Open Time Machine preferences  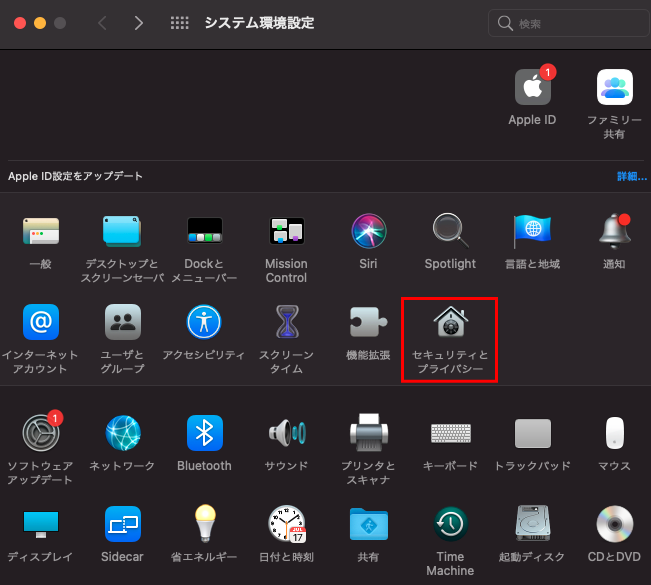point(450,524)
